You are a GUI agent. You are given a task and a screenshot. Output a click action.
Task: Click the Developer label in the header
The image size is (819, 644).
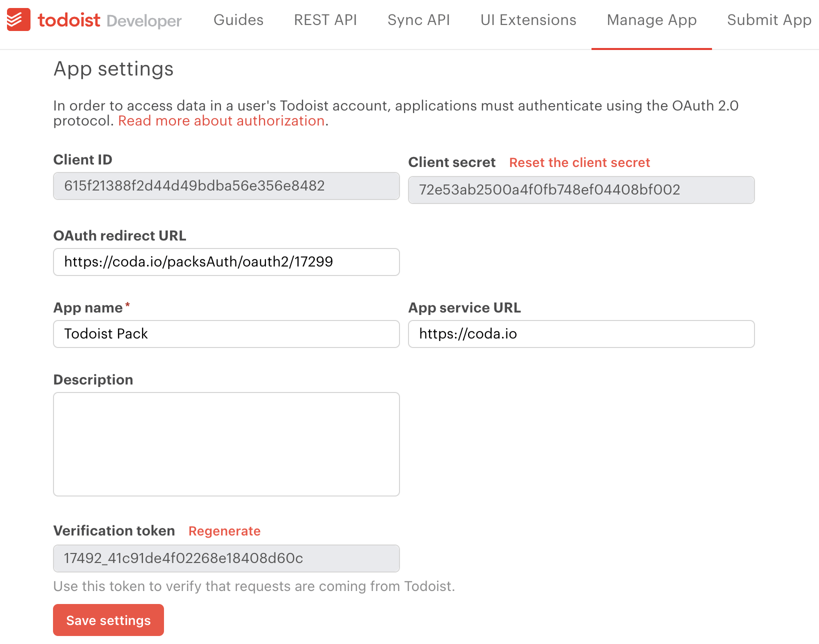tap(143, 20)
